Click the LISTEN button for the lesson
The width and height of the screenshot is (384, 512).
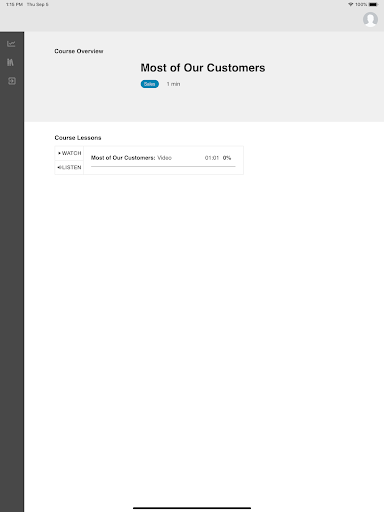click(69, 167)
